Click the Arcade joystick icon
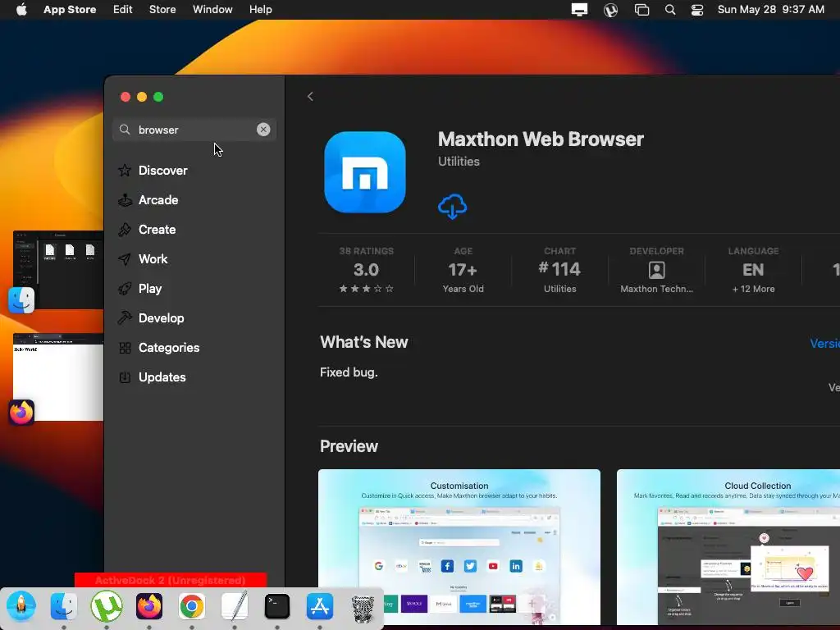840x630 pixels. click(125, 200)
